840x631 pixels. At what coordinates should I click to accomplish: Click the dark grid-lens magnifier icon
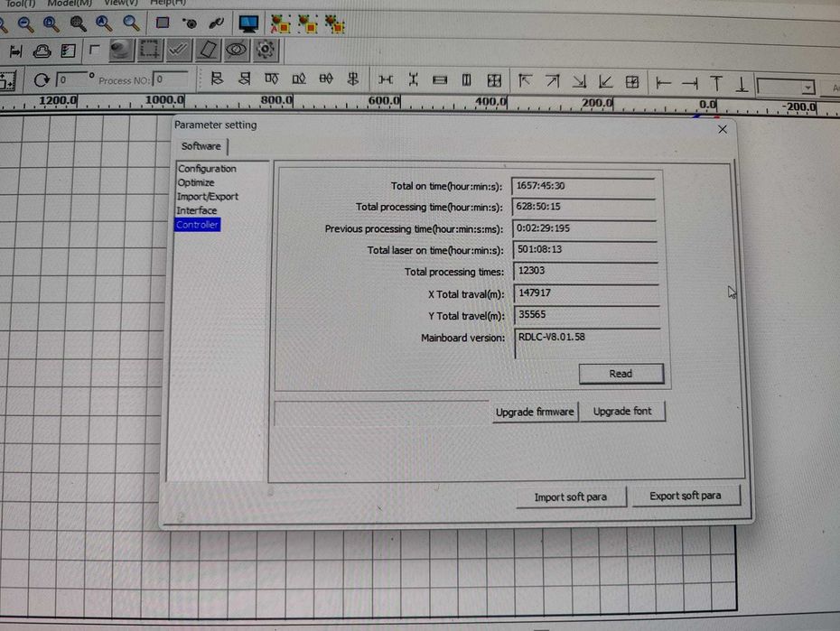(x=79, y=23)
